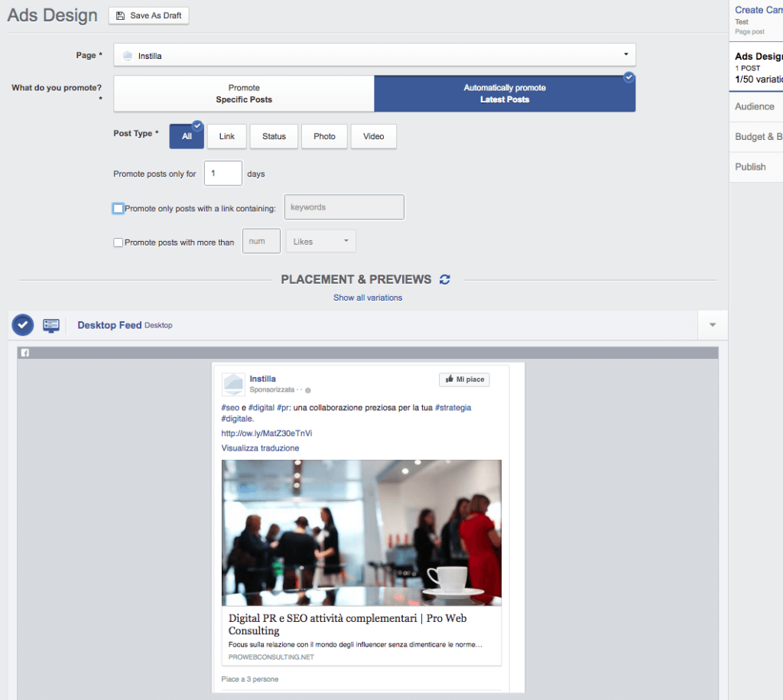This screenshot has height=700, width=783.
Task: Open the Page dropdown showing Instilla
Action: (375, 55)
